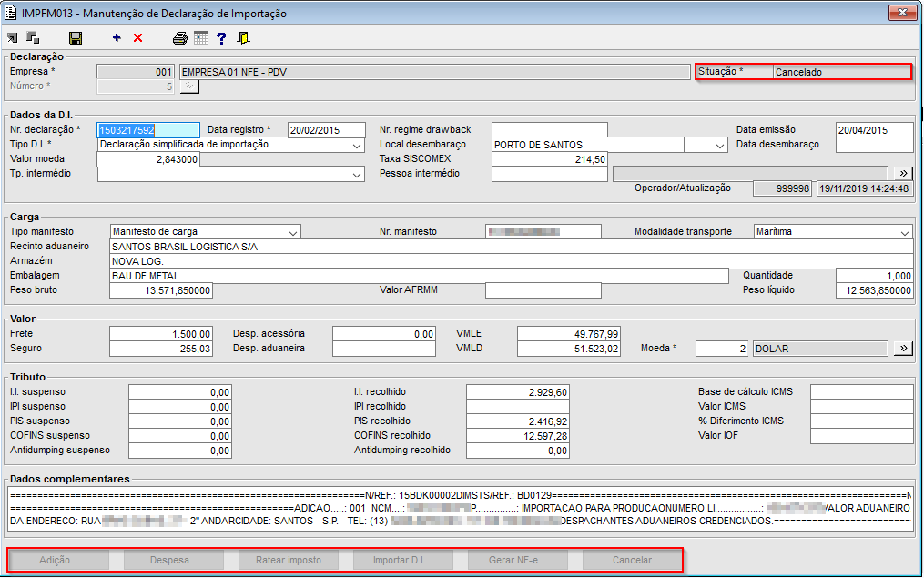
Task: Add a new record with the plus icon
Action: 117,38
